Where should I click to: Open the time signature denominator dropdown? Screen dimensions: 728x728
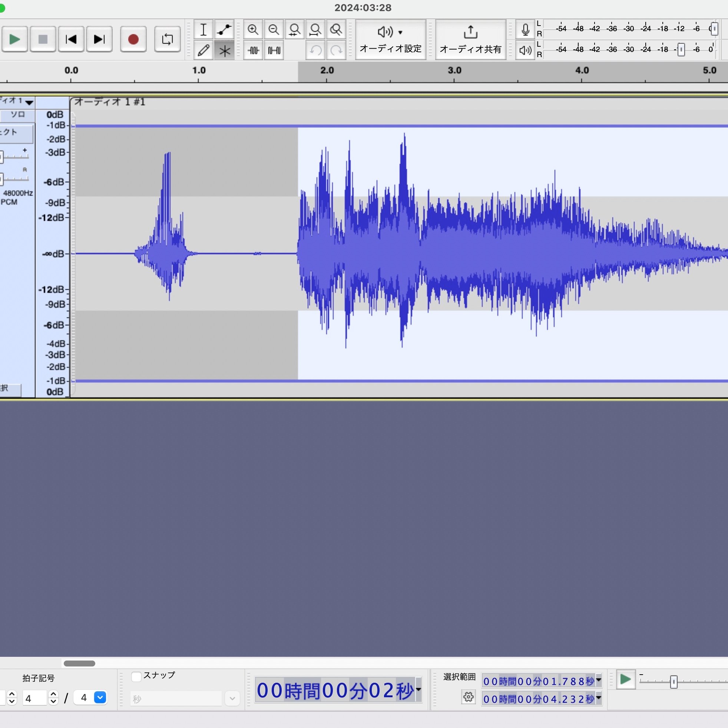pos(100,698)
